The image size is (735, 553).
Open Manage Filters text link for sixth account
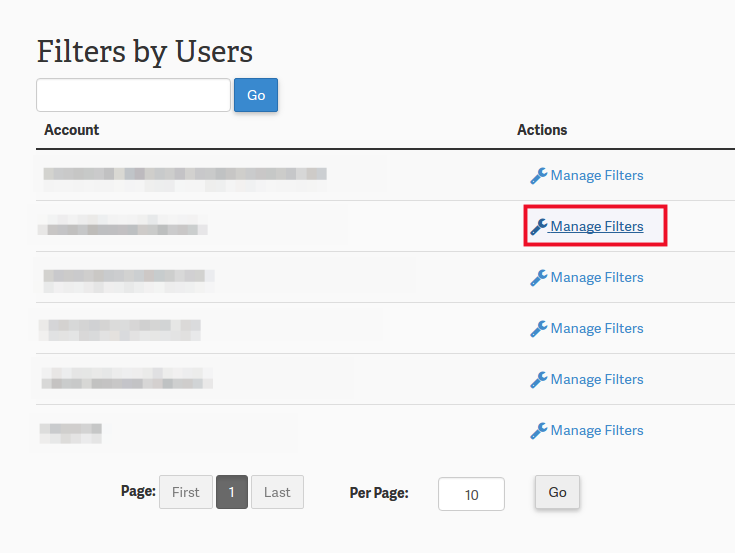coord(597,431)
